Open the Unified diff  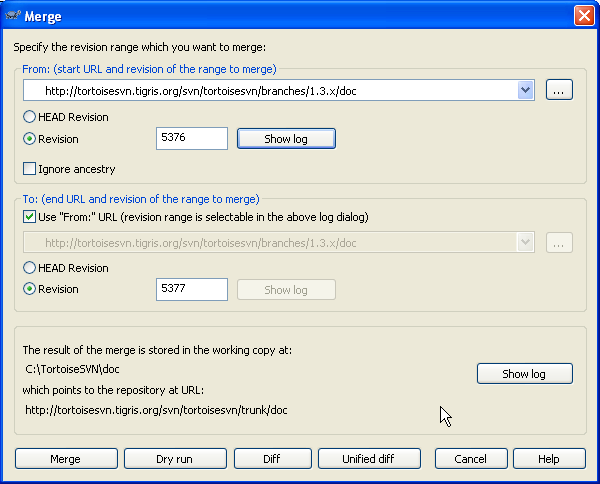(x=370, y=459)
